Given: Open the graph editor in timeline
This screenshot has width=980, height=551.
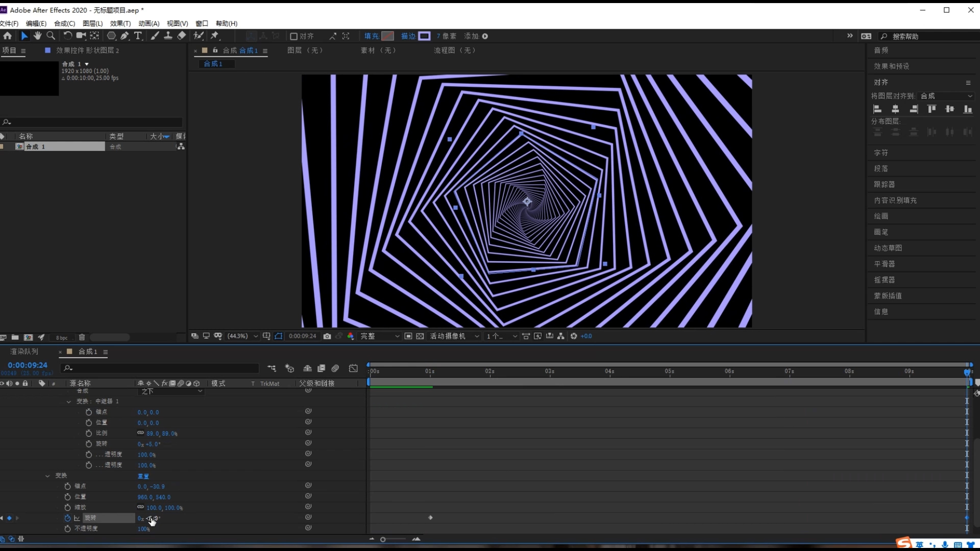Looking at the screenshot, I should click(x=353, y=368).
